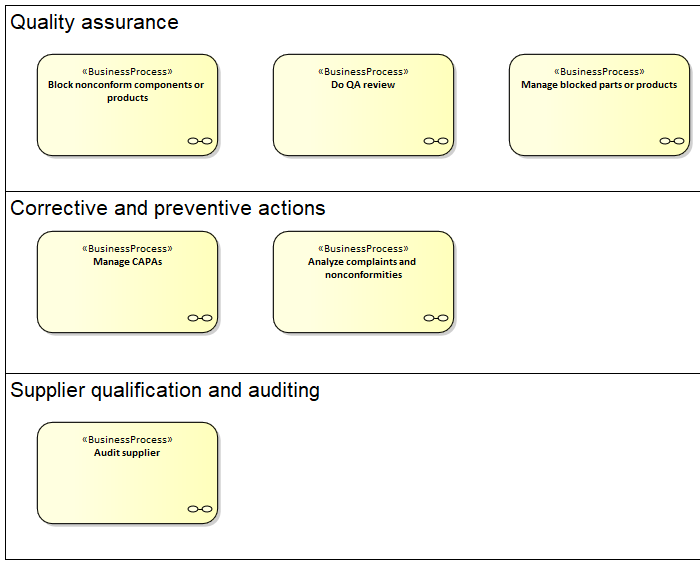Click composite icon on Manage blocked parts box
The height and width of the screenshot is (564, 700).
point(672,141)
